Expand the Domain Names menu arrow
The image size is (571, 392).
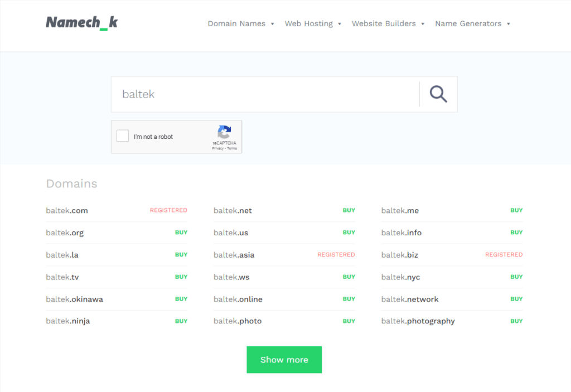[272, 24]
